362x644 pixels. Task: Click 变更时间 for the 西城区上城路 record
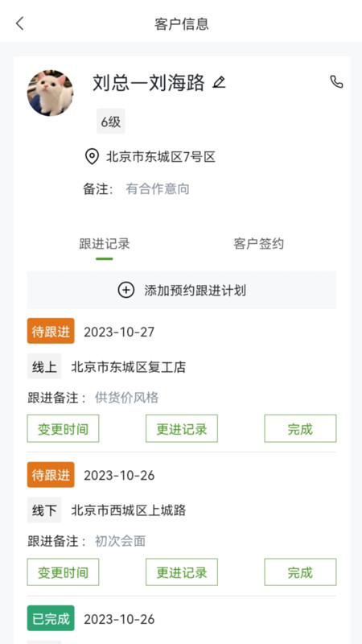coord(64,572)
